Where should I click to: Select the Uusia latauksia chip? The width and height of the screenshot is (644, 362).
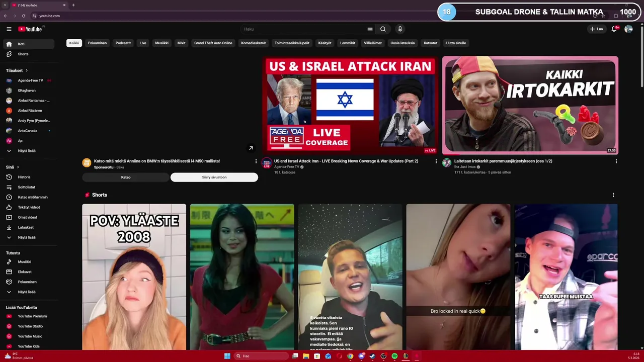[x=403, y=43]
